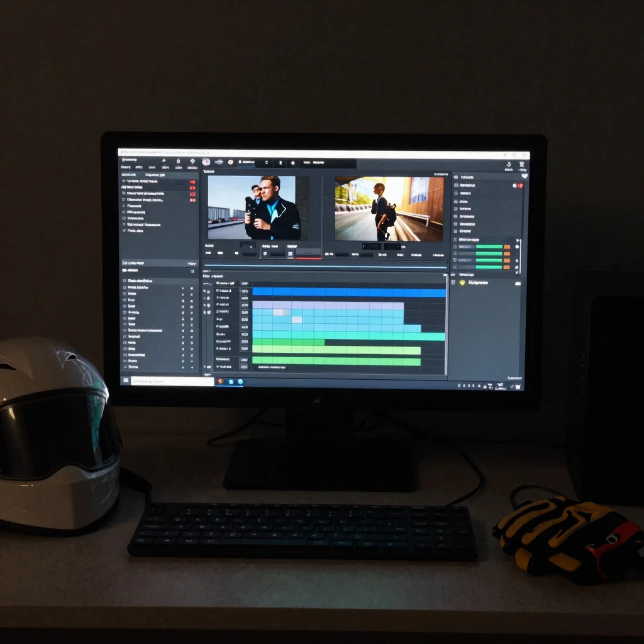Click the red progress bar under left preview

pyautogui.click(x=308, y=258)
